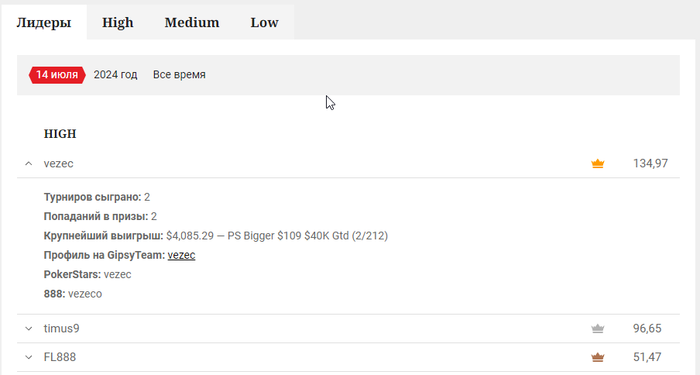Click the FL888 player name
The image size is (700, 375).
coord(60,357)
